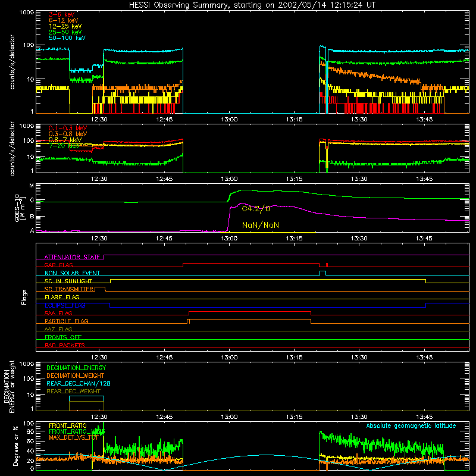Click the Absolute geomagnetic latitude label
Viewport: 476px width, 476px height.
click(x=411, y=425)
